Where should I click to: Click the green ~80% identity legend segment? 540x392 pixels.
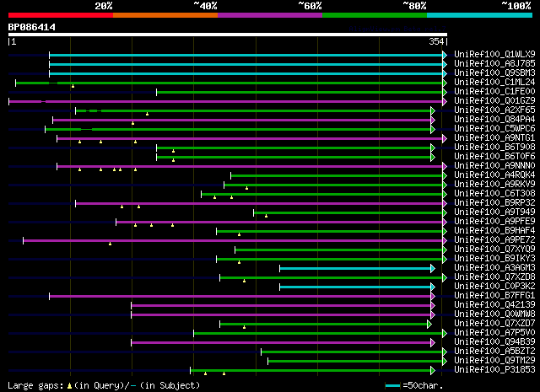pyautogui.click(x=375, y=15)
